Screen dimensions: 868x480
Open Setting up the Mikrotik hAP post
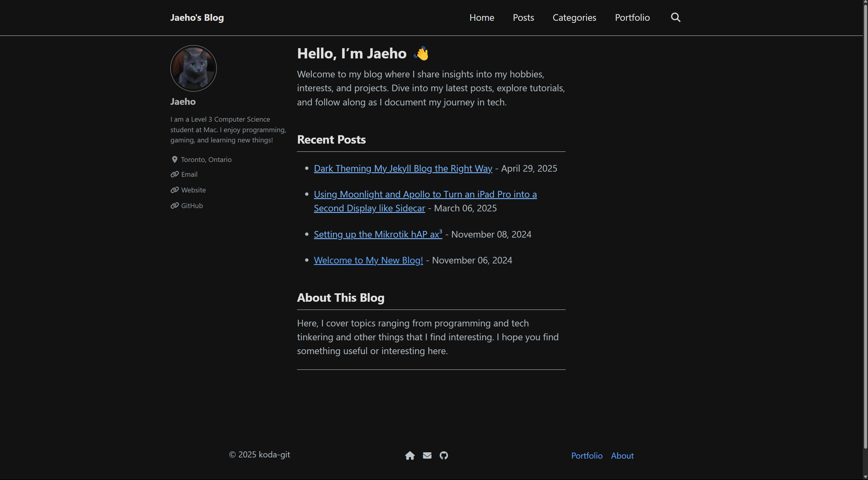point(377,234)
